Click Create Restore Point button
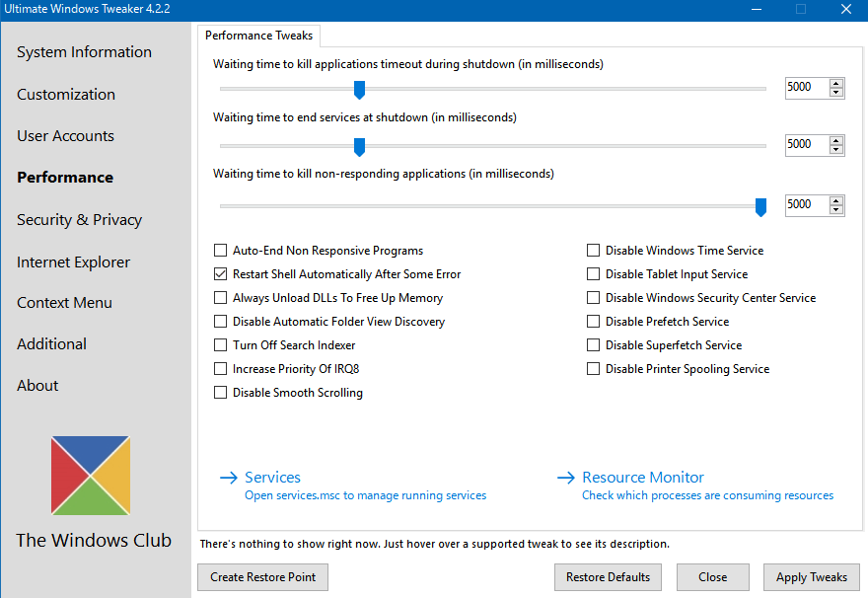The image size is (868, 598). (x=262, y=577)
